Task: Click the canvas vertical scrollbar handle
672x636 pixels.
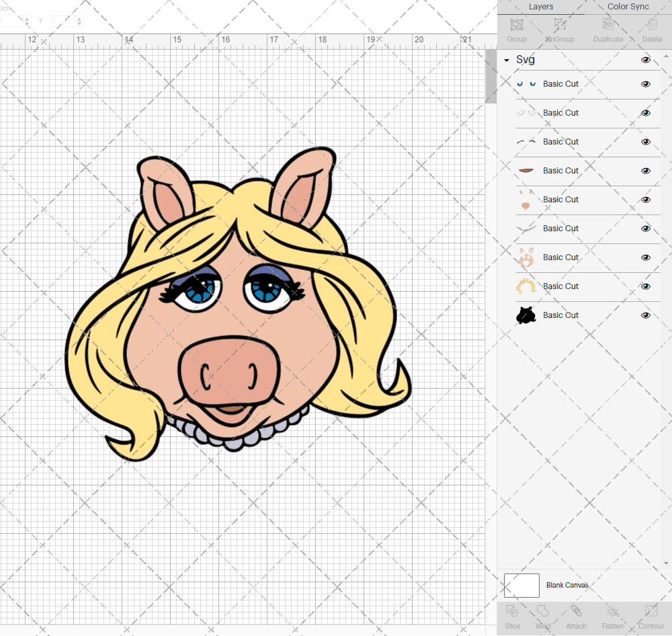Action: point(491,77)
